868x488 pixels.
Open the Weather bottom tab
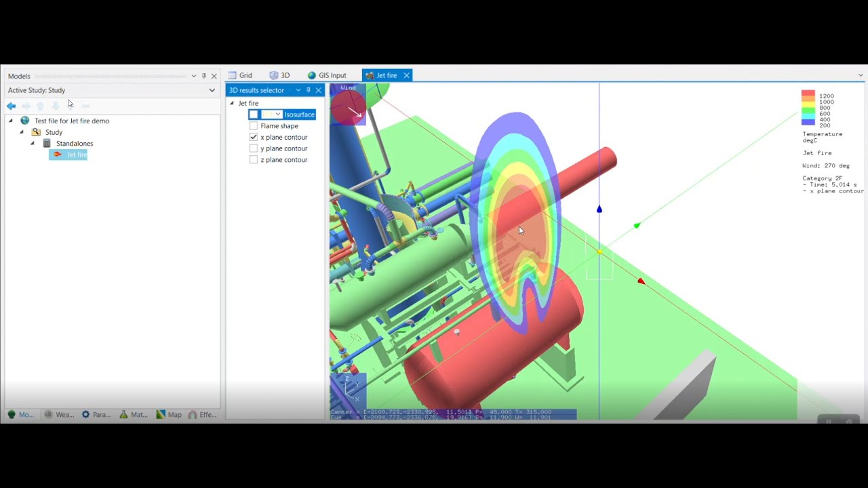59,414
